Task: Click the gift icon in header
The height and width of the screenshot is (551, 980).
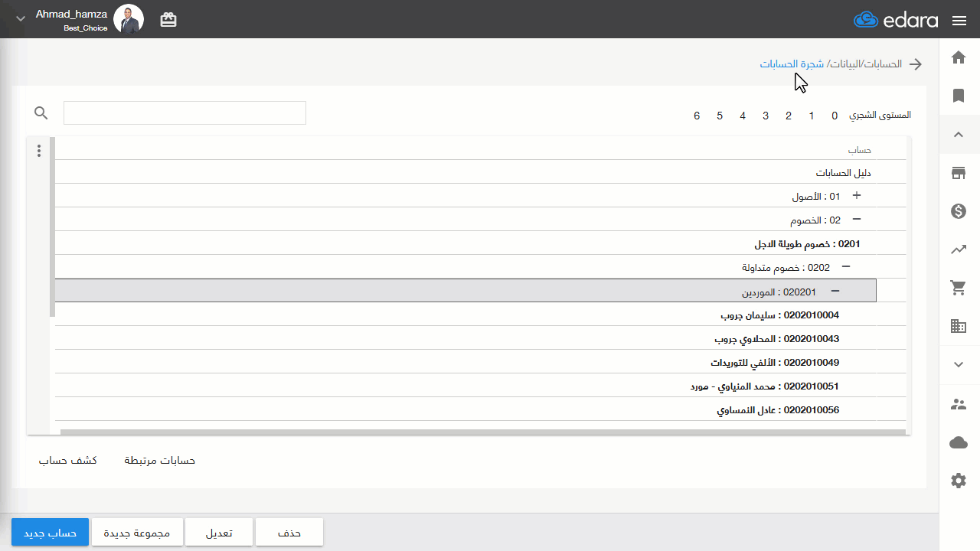Action: pos(168,20)
